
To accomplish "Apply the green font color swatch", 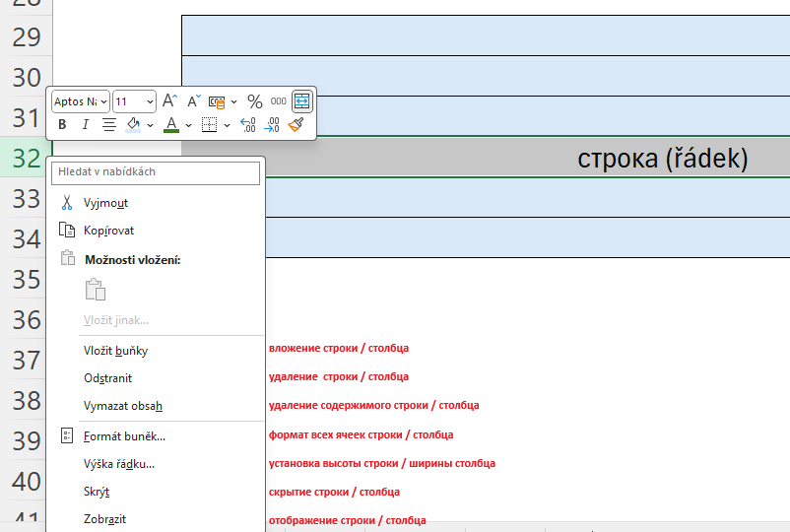I will point(170,125).
